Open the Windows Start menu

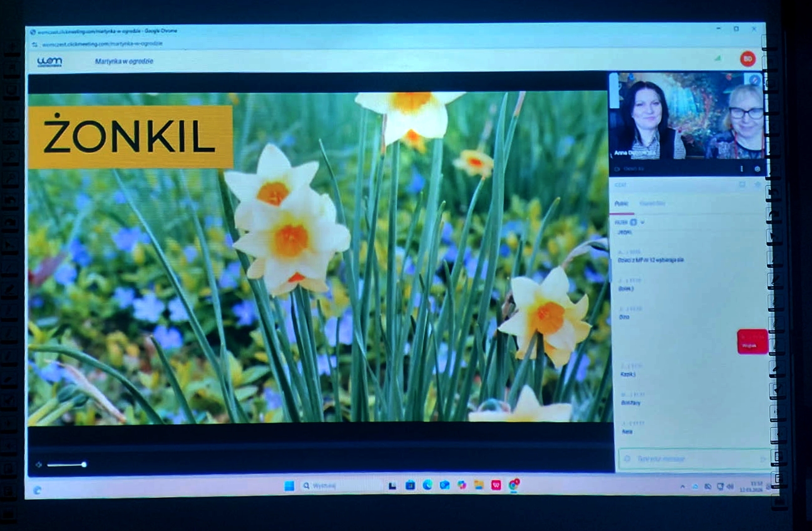pyautogui.click(x=289, y=485)
